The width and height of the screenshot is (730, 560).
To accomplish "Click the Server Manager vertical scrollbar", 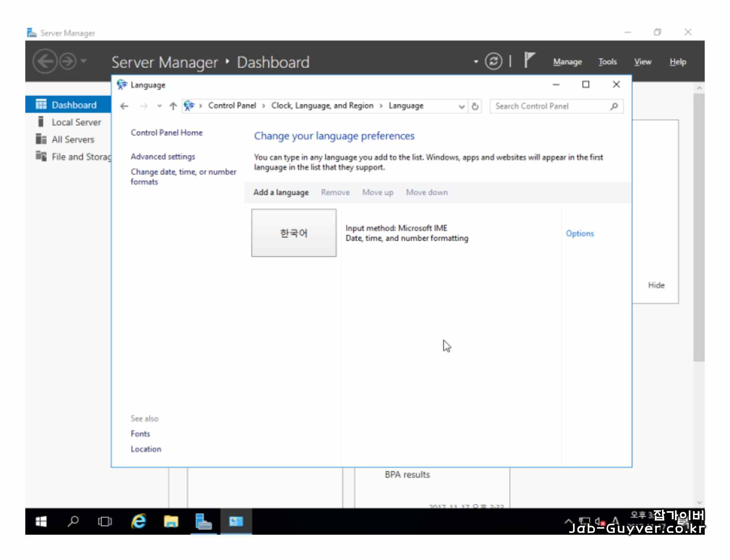I will click(698, 226).
